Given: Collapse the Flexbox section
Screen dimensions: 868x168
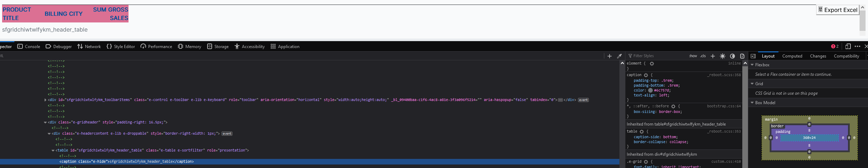Looking at the screenshot, I should [752, 65].
